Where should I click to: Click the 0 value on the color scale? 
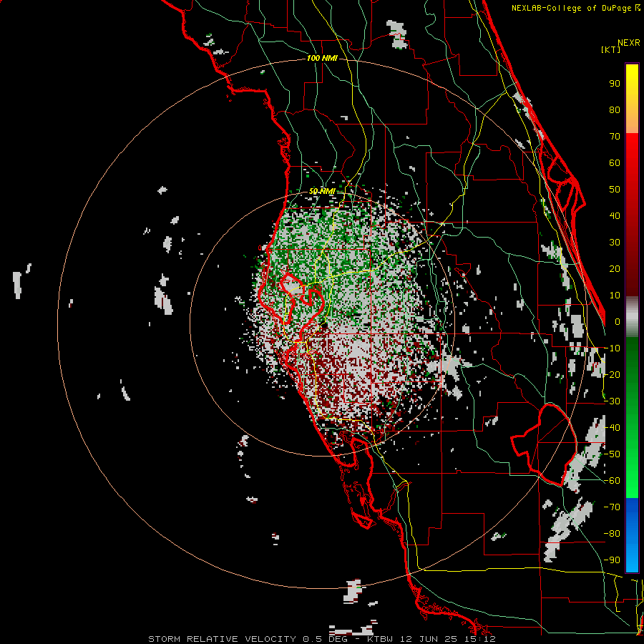click(618, 321)
